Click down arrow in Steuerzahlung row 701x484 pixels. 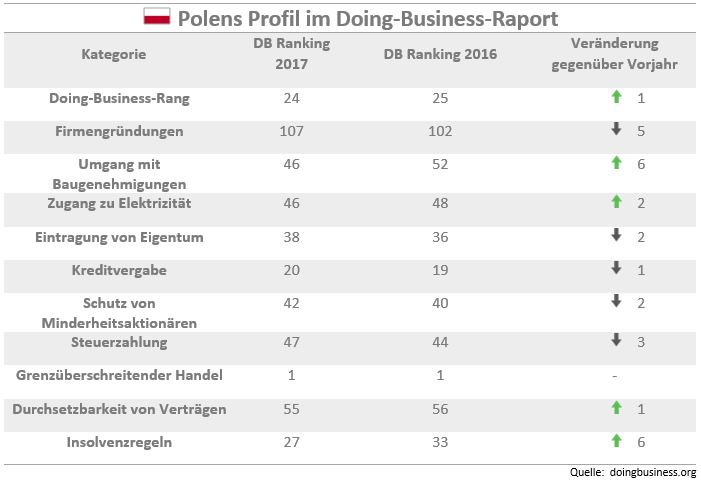coord(616,341)
